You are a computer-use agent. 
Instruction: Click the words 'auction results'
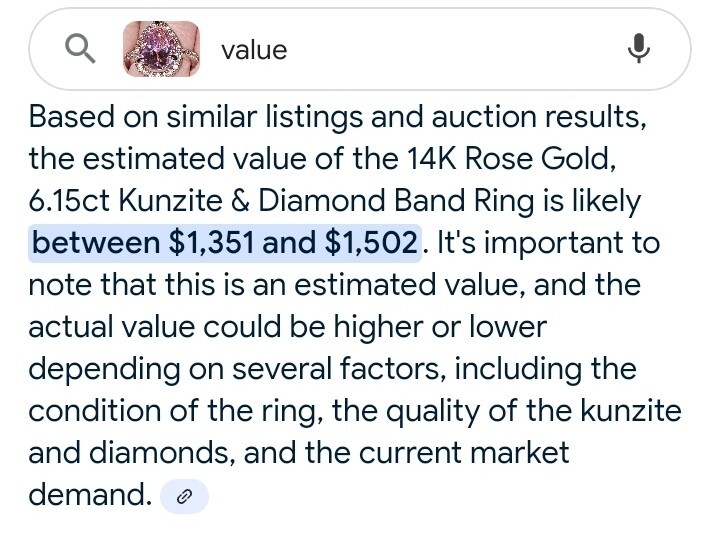(538, 117)
